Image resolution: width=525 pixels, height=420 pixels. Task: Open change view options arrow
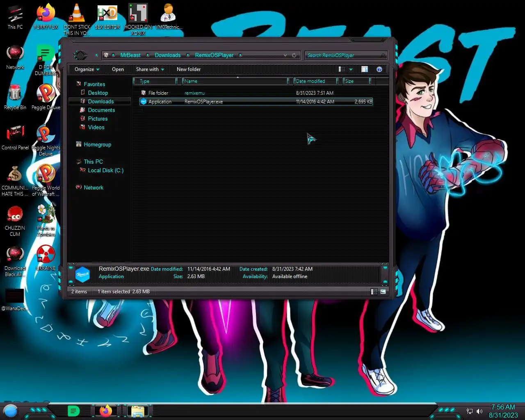click(x=351, y=69)
